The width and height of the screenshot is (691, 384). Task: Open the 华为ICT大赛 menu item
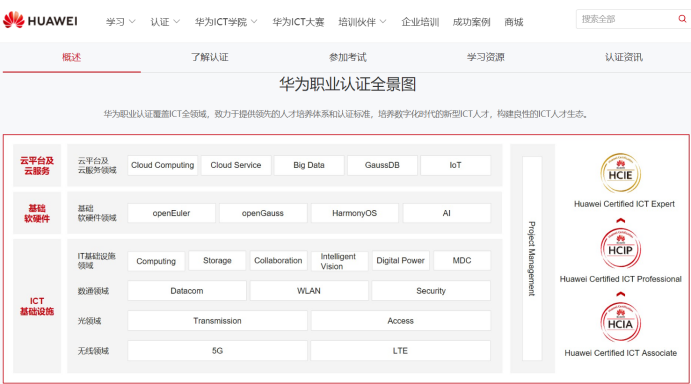point(298,22)
